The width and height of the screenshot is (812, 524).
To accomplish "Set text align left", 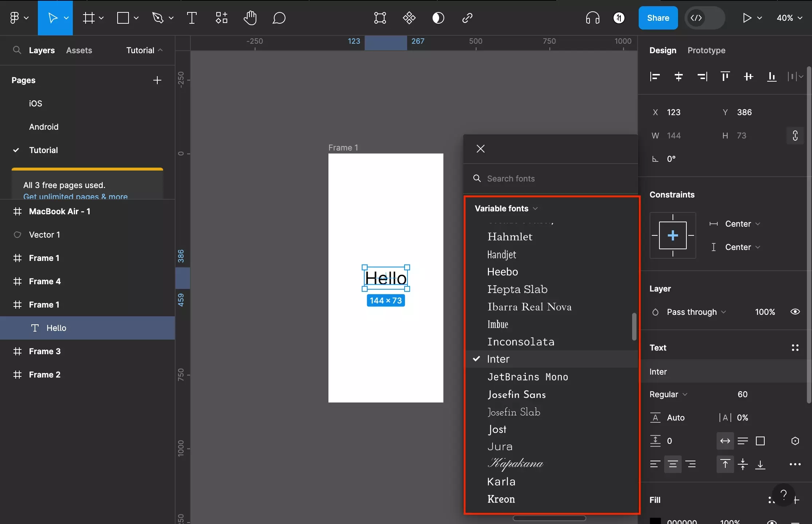I will (x=655, y=464).
